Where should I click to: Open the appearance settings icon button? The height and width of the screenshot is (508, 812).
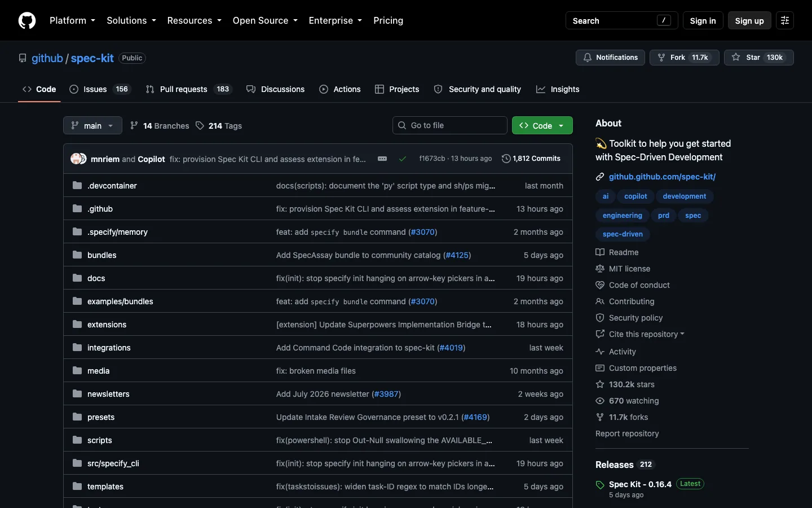[x=785, y=20]
